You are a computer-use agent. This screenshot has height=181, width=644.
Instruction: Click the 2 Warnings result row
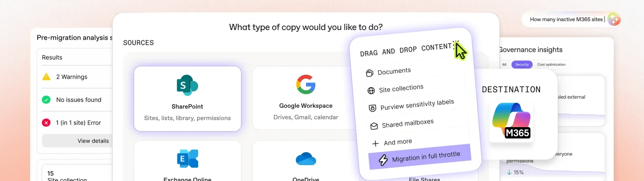point(76,77)
